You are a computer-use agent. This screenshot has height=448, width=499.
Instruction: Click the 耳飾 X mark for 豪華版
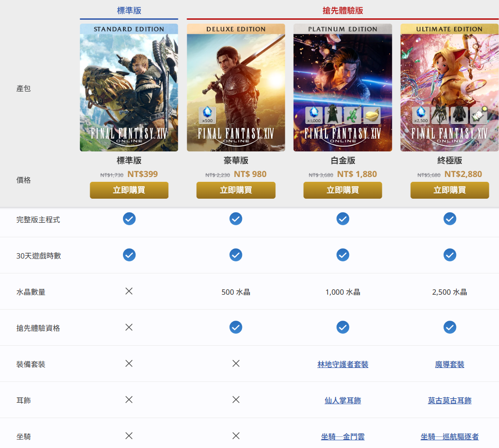236,400
